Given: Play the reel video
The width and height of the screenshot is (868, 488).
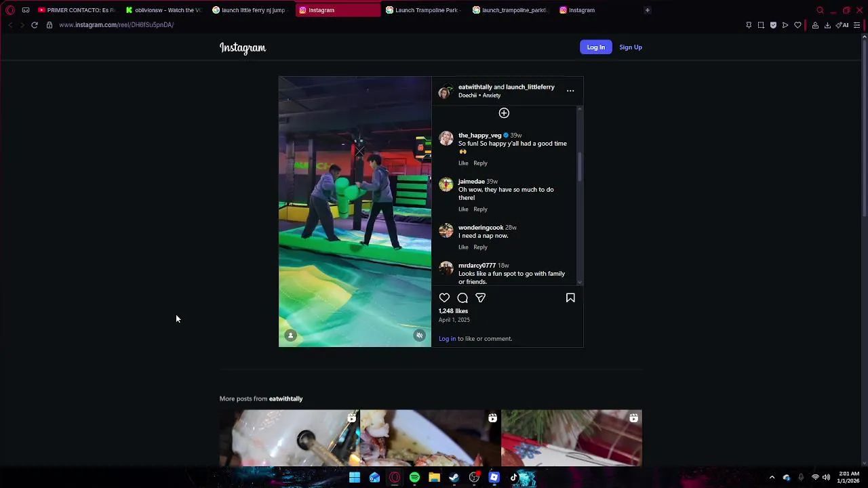Looking at the screenshot, I should (x=355, y=211).
